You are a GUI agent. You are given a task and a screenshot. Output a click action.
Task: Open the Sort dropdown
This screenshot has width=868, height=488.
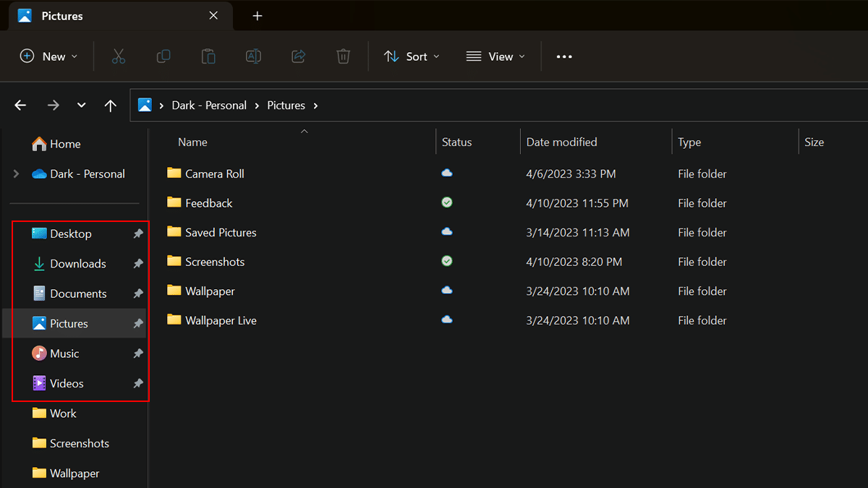click(411, 56)
